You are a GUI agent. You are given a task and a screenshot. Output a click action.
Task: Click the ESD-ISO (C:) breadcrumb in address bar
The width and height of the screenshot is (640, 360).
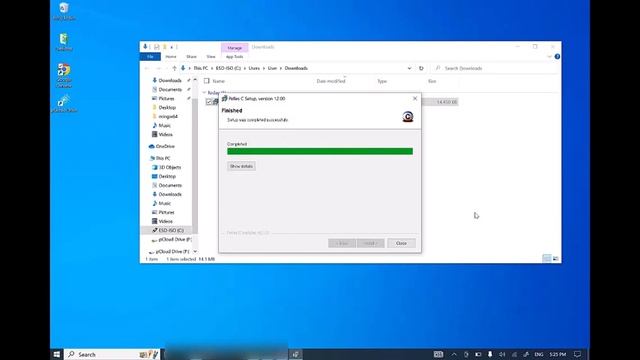pos(229,68)
